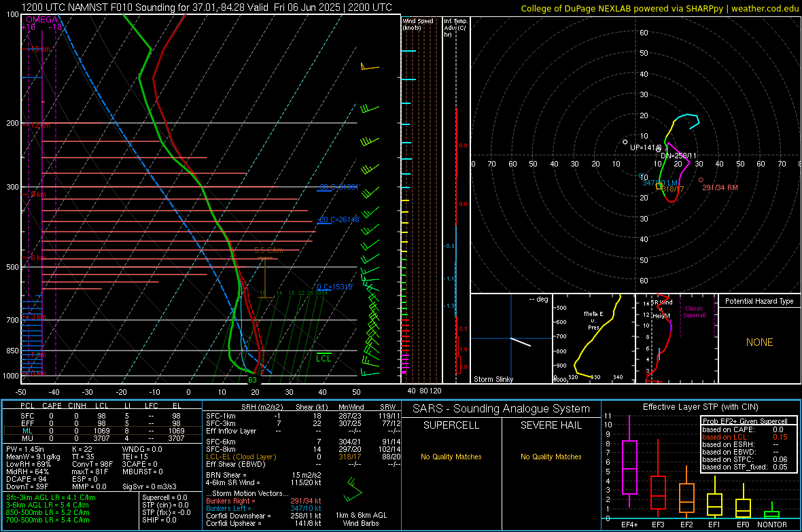Click the 347/10 LM storm motion label
The width and height of the screenshot is (802, 532).
click(660, 183)
